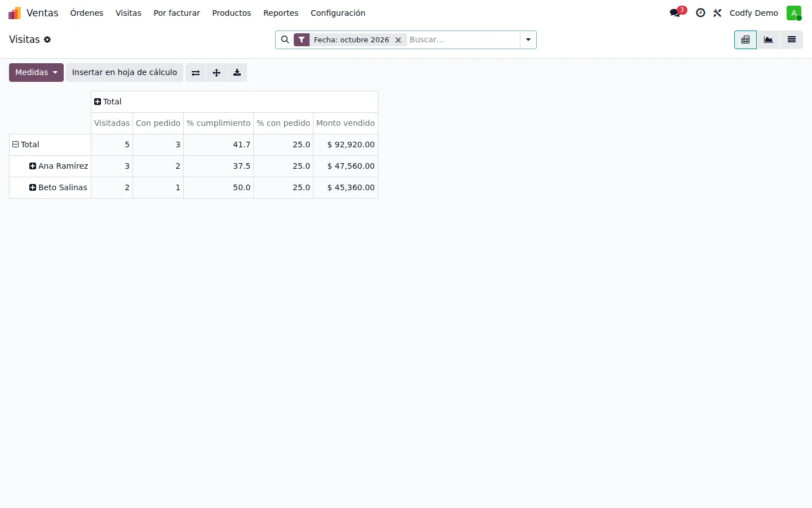The height and width of the screenshot is (508, 812).
Task: Open the developer tools wrench icon
Action: coord(717,13)
